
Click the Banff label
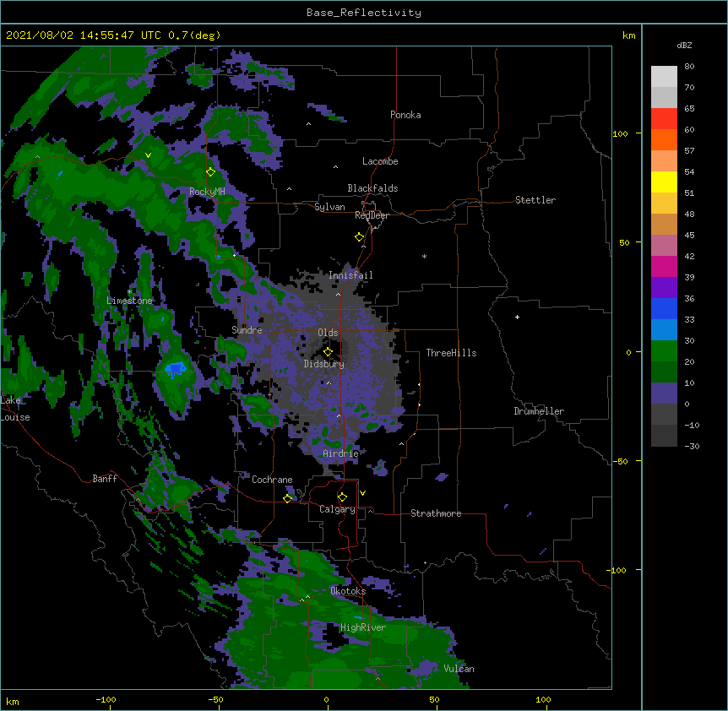[x=105, y=479]
